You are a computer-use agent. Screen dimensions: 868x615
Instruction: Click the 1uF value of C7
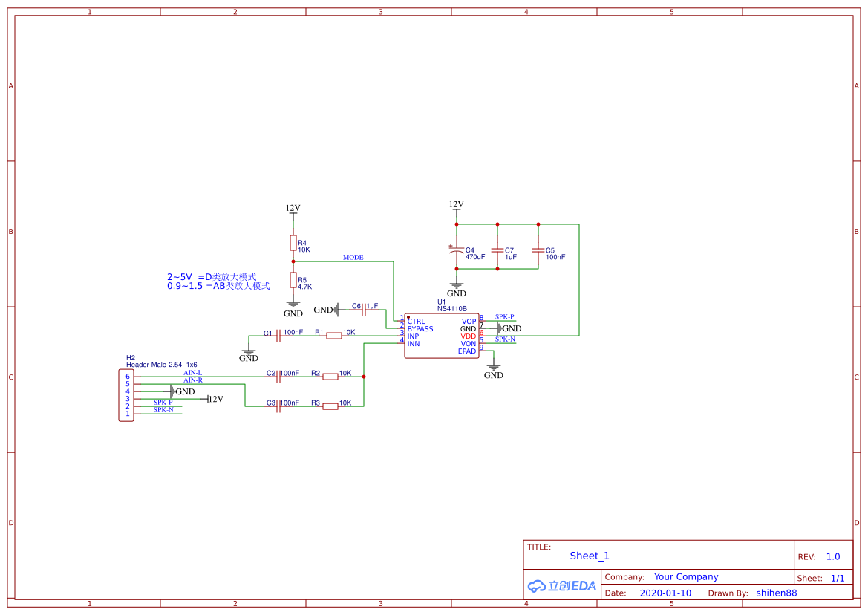[x=510, y=257]
